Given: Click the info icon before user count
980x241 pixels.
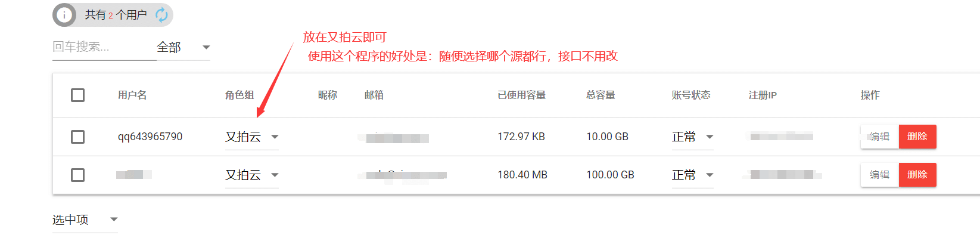Looking at the screenshot, I should click(64, 15).
